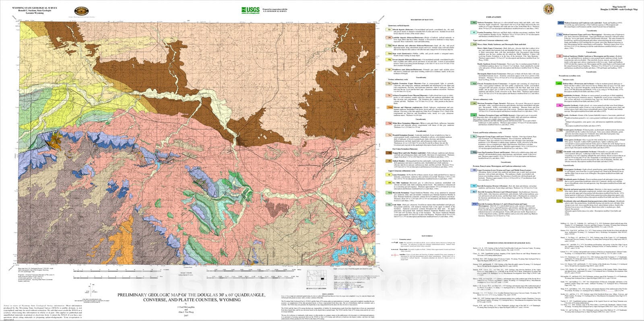
Task: Select the Ultramafic rocks and serpentinite swatch
Action: pos(560,151)
